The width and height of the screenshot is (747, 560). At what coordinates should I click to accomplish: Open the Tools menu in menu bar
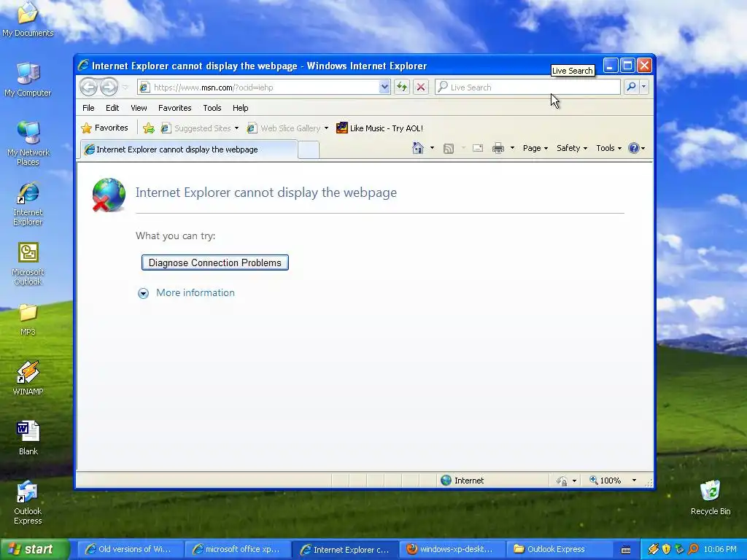(212, 108)
